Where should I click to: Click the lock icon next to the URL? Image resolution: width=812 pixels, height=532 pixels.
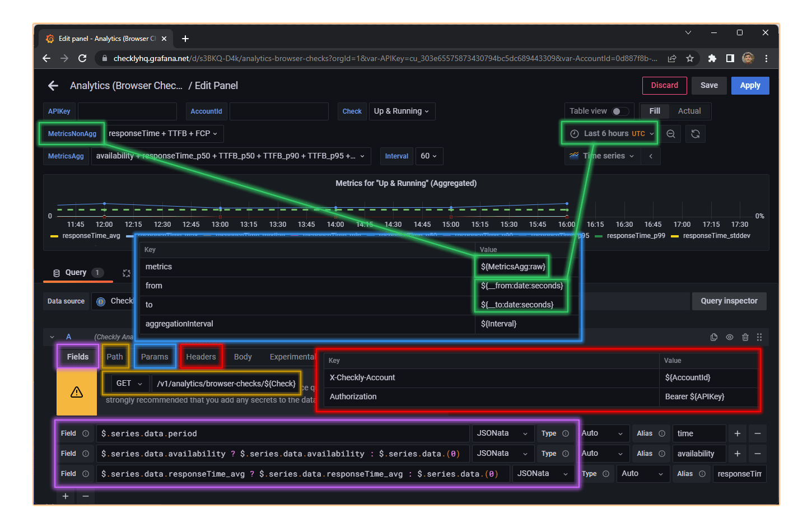point(105,58)
